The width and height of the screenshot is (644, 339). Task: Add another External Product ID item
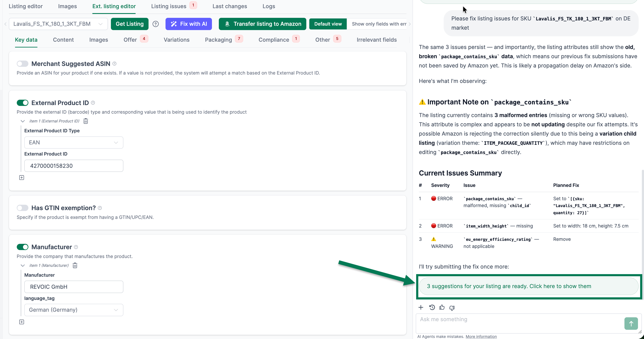[21, 177]
